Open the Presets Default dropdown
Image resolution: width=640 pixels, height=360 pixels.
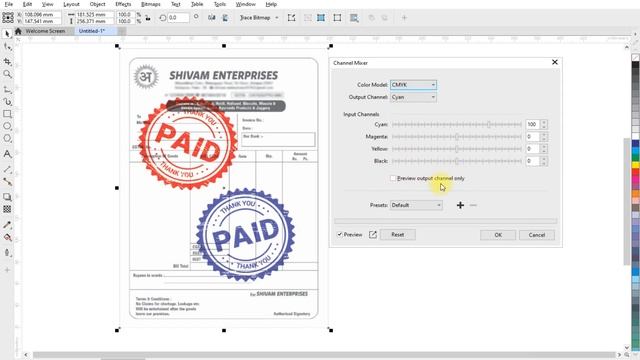coord(416,205)
